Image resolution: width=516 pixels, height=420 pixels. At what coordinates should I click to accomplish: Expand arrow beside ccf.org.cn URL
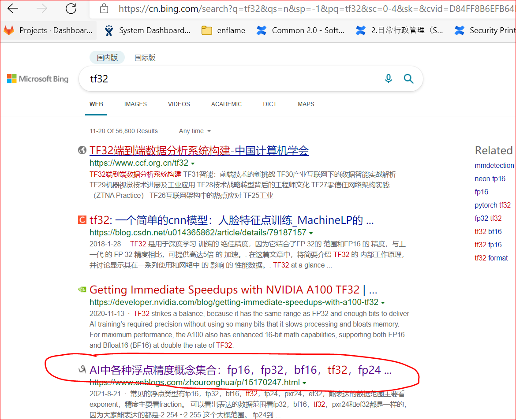193,164
